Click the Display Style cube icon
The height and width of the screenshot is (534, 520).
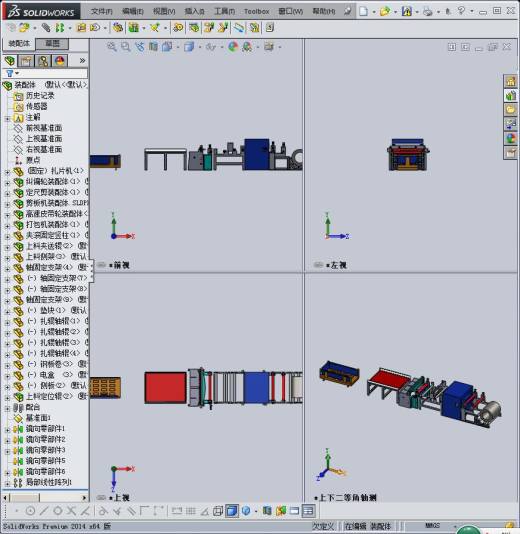(189, 47)
